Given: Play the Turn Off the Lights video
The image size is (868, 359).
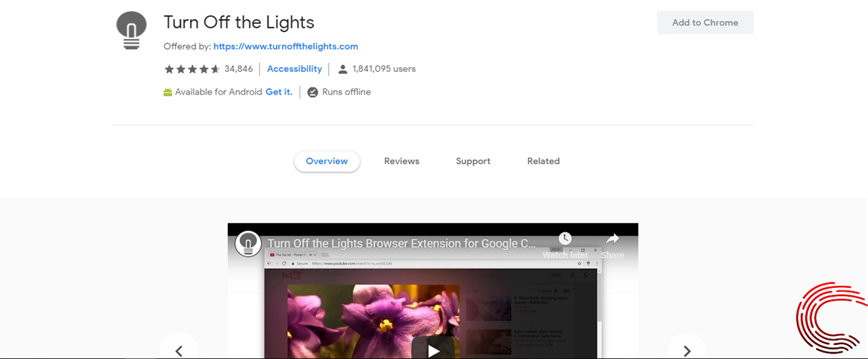Looking at the screenshot, I should 433,350.
